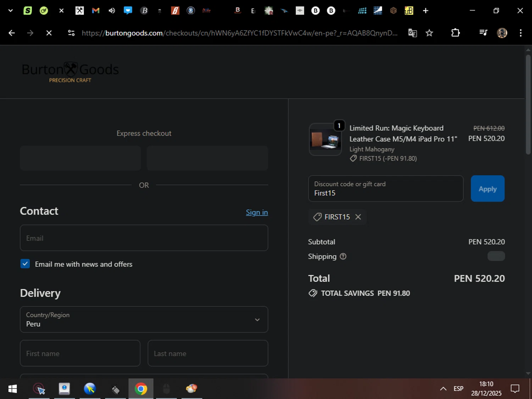
Task: Open the Chrome profile avatar
Action: coord(502,33)
